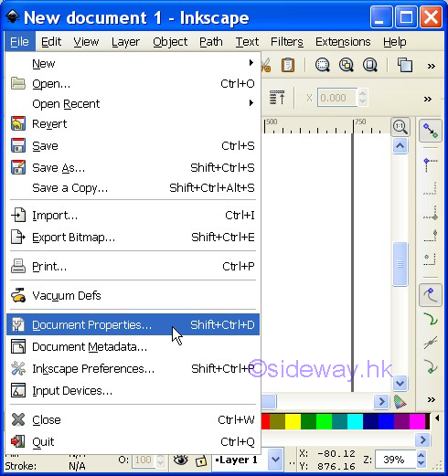448x476 pixels.
Task: Pick the magenta palette swatch
Action: click(x=417, y=421)
